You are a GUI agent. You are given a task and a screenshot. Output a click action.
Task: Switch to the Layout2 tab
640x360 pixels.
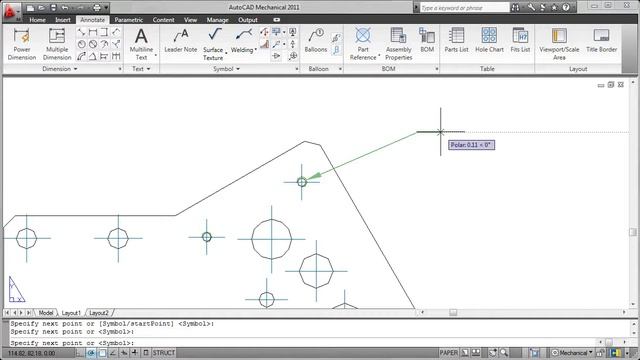click(x=99, y=313)
